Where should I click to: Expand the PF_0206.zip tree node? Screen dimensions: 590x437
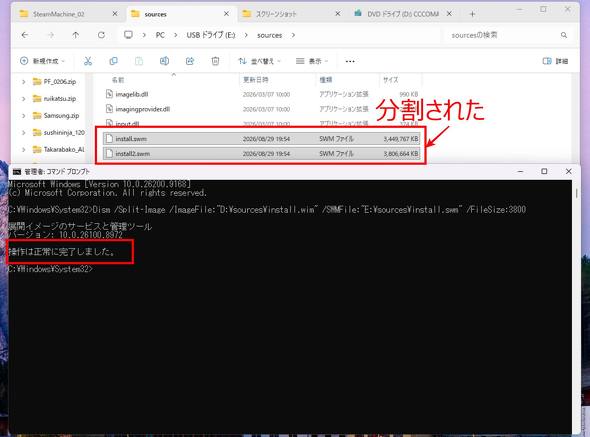pos(24,82)
